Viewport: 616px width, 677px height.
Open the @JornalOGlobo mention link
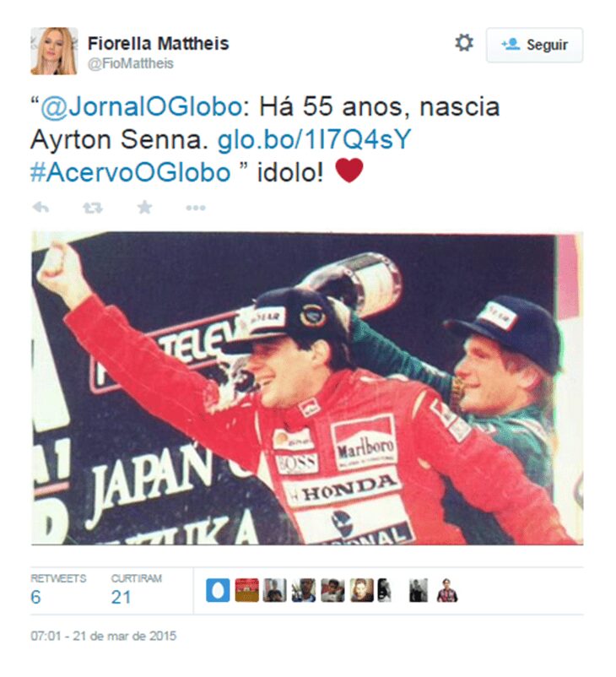[x=141, y=106]
